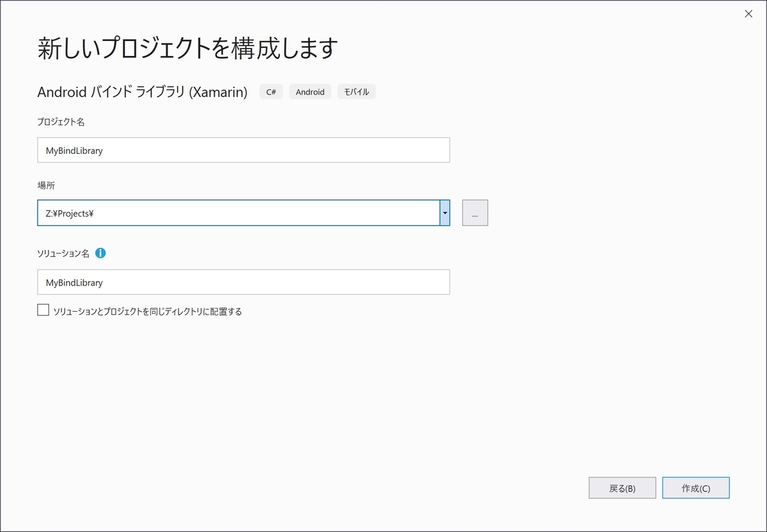Click the browse (...) button for location

(475, 213)
